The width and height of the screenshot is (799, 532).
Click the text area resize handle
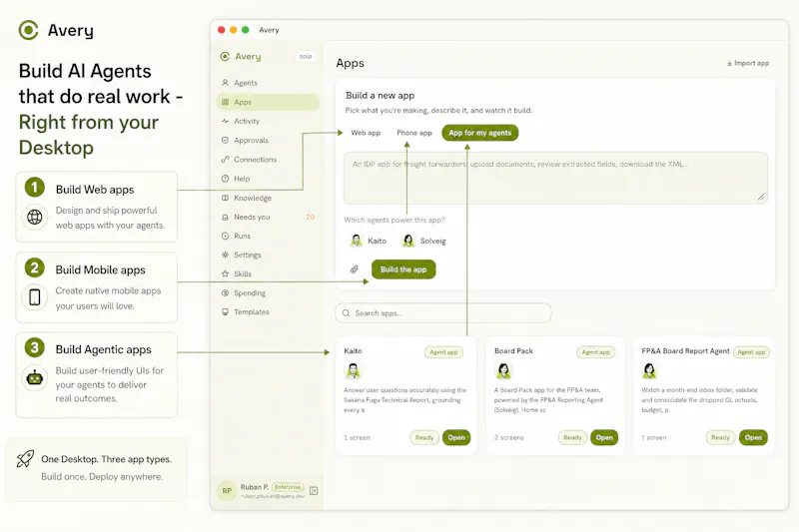[x=761, y=197]
